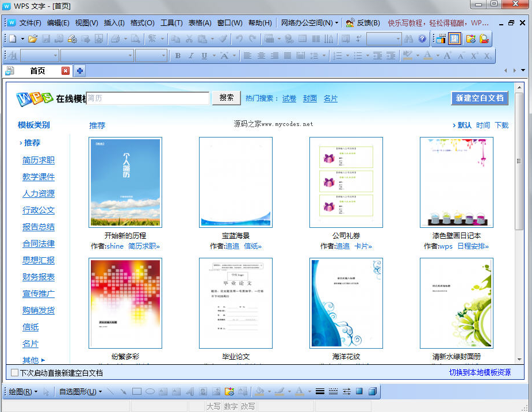
Task: Open the 网络办公空间 dropdown menu
Action: pyautogui.click(x=309, y=23)
